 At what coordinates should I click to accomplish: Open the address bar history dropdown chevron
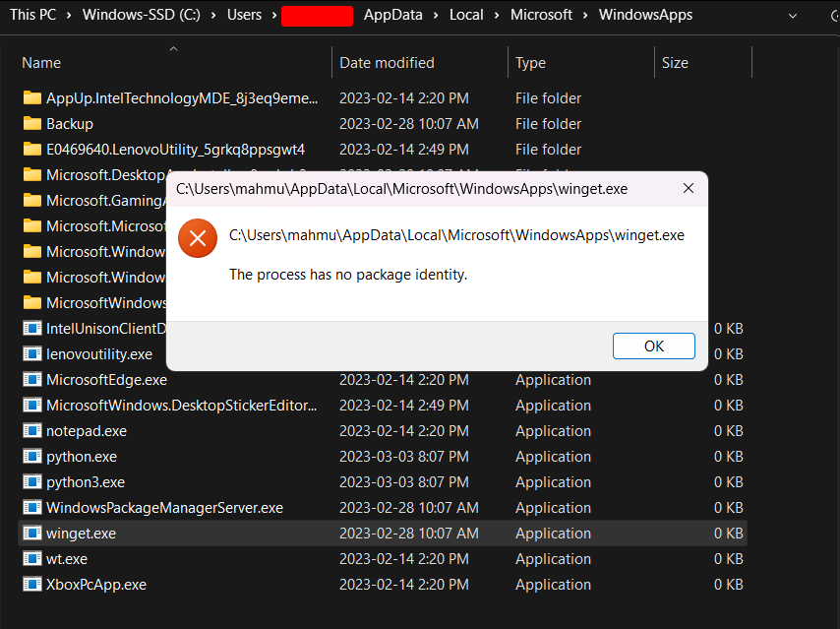point(793,15)
